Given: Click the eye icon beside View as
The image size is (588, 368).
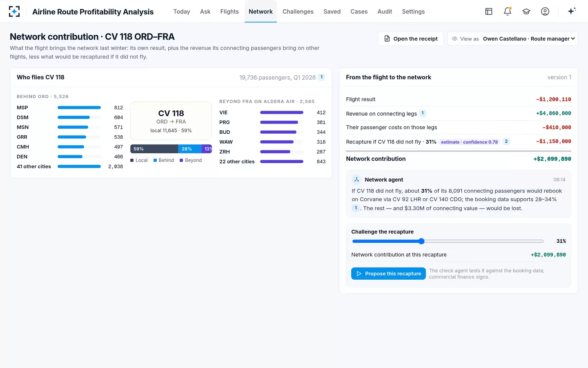Looking at the screenshot, I should click(x=454, y=38).
